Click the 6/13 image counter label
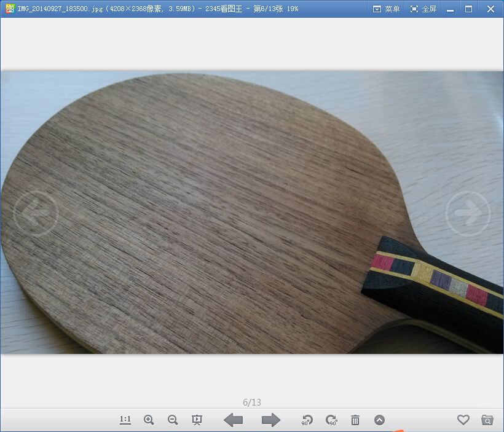 tap(252, 403)
